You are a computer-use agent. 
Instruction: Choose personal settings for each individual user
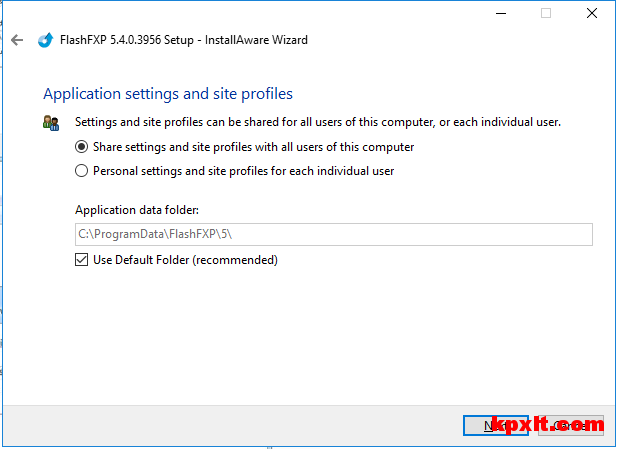coord(82,171)
